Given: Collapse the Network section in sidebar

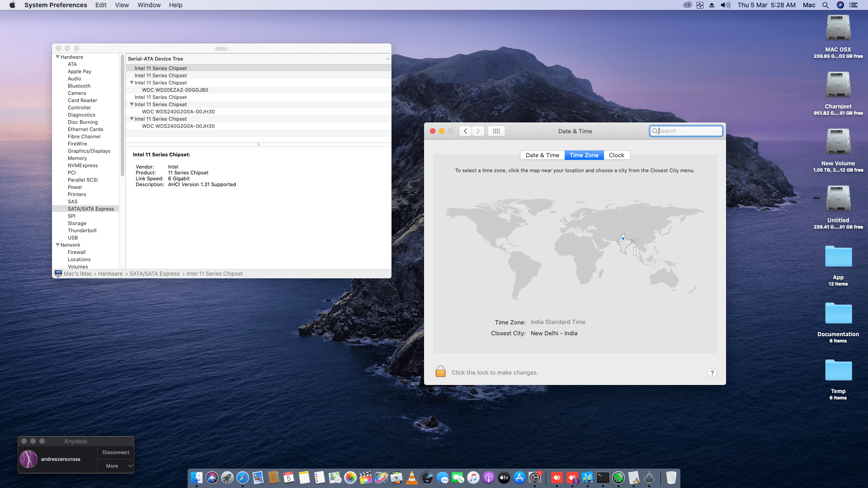Looking at the screenshot, I should [x=57, y=245].
